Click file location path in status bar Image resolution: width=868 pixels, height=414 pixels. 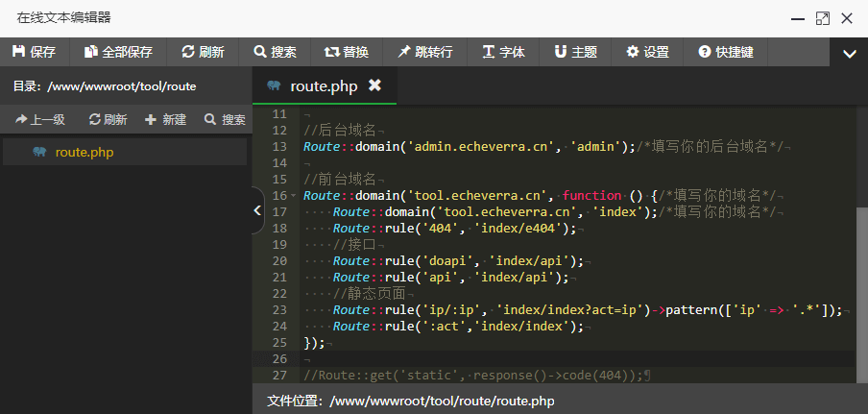(x=441, y=401)
